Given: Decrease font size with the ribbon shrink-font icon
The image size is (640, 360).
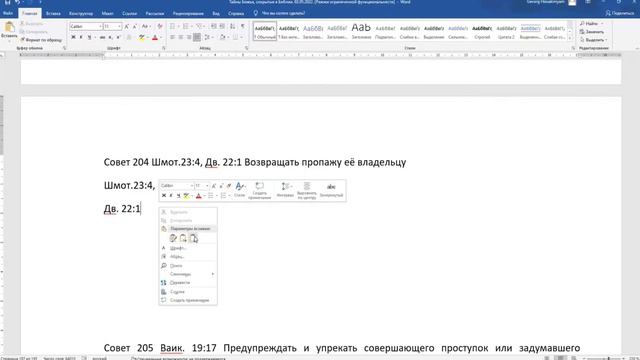Looking at the screenshot, I should [x=135, y=27].
